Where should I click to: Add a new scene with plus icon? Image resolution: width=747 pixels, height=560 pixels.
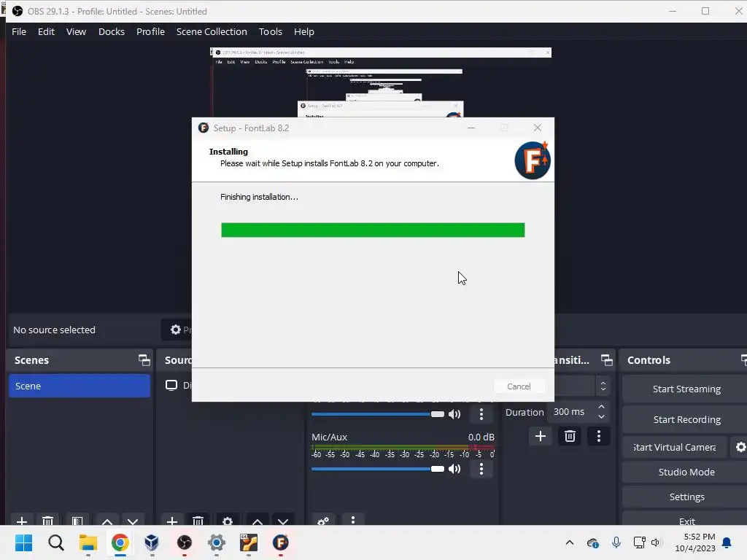(21, 521)
